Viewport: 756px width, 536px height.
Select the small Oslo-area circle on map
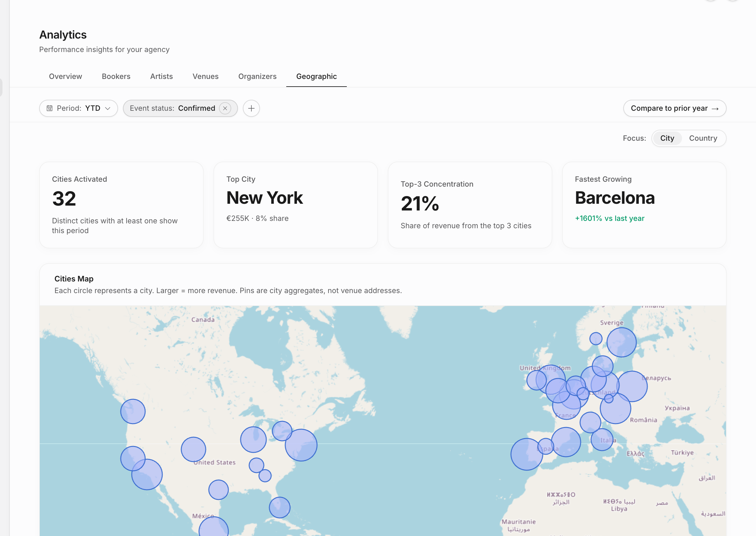(x=596, y=338)
